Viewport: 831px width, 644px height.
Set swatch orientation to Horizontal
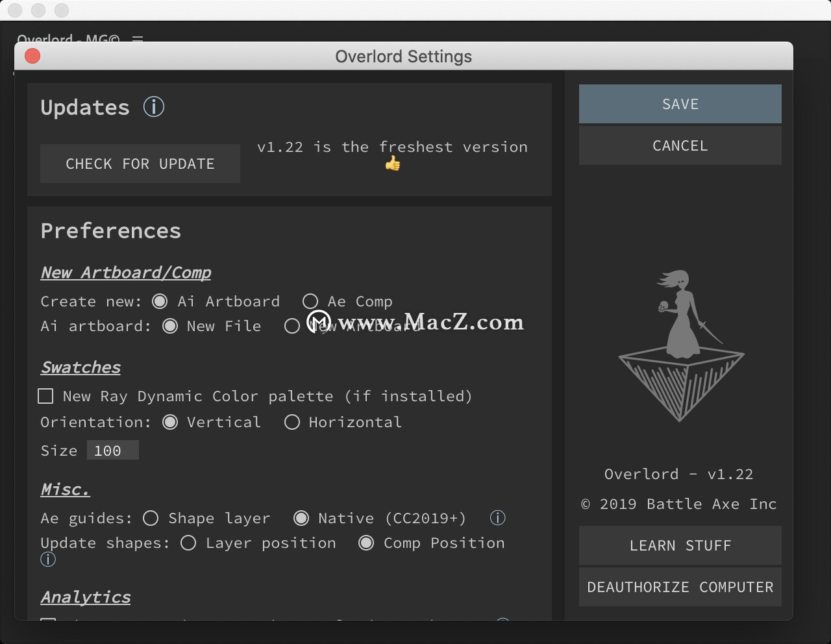pos(292,422)
